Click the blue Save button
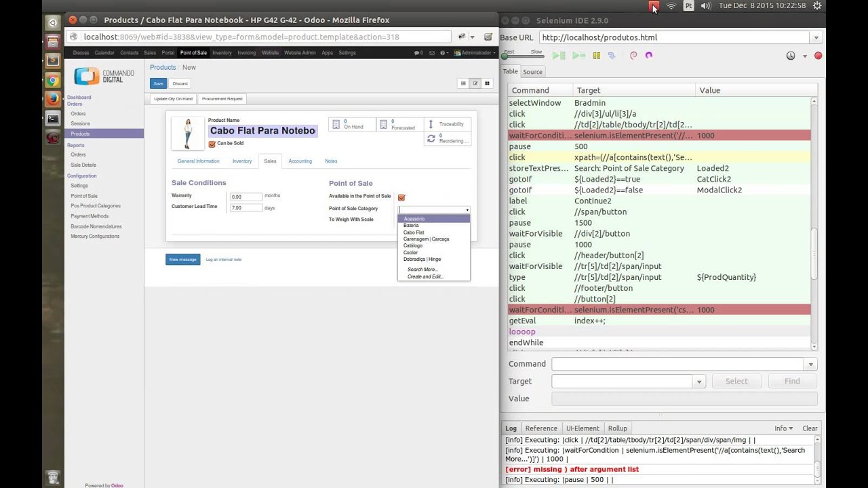The height and width of the screenshot is (488, 868). pos(158,83)
